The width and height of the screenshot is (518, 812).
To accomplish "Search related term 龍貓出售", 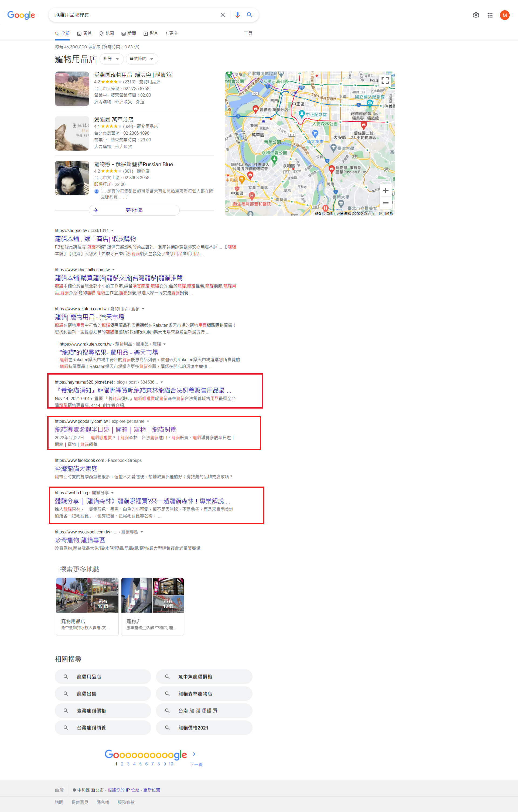I will click(103, 694).
